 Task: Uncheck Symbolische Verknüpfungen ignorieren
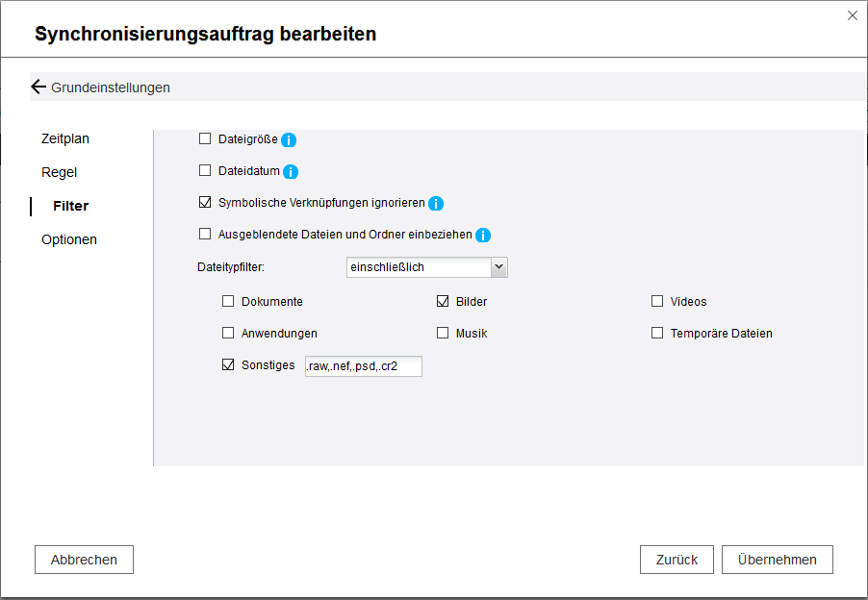pos(204,203)
